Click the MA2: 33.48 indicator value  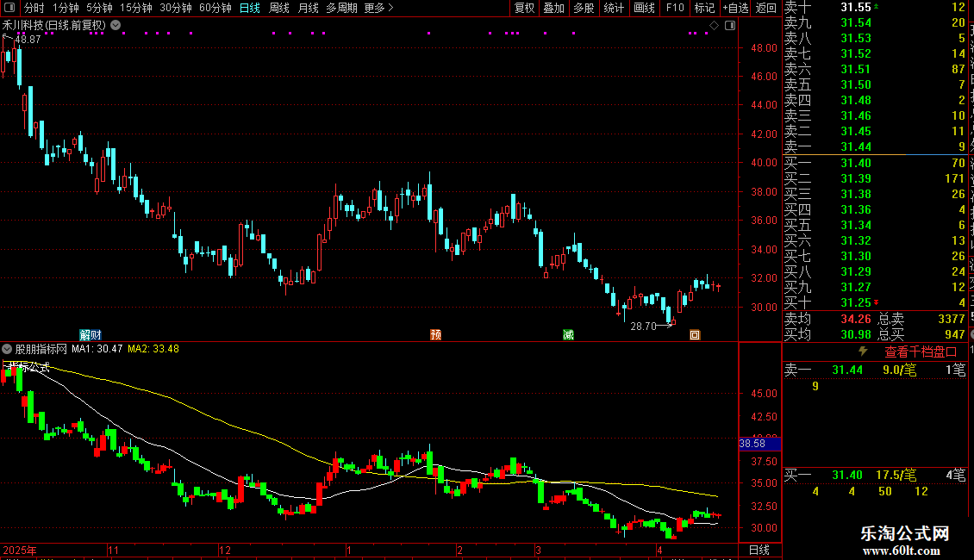[153, 349]
